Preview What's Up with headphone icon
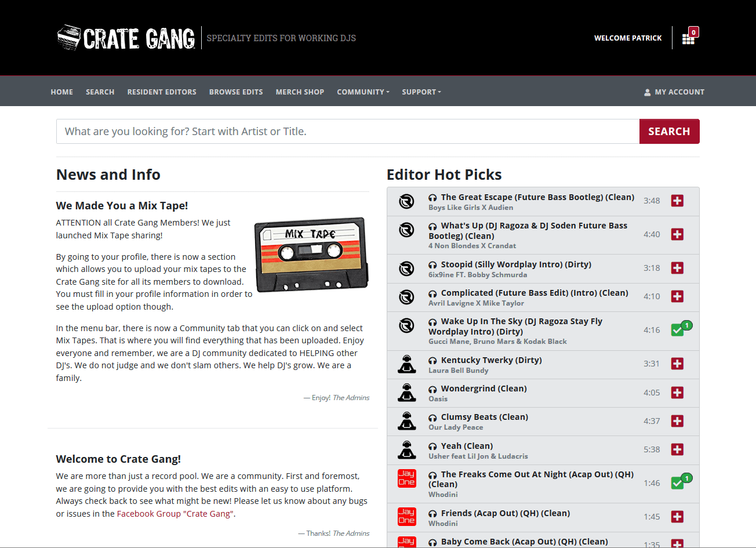Screen dimensions: 756x548 coord(432,226)
